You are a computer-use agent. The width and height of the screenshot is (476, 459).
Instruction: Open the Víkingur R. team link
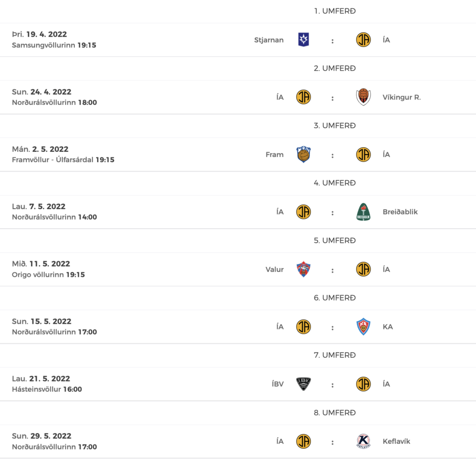click(x=401, y=97)
